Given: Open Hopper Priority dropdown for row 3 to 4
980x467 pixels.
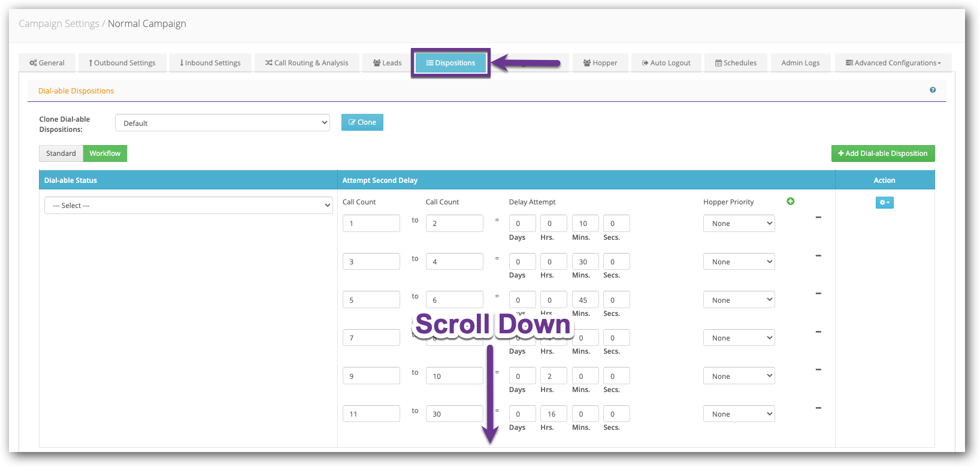Looking at the screenshot, I should (739, 262).
